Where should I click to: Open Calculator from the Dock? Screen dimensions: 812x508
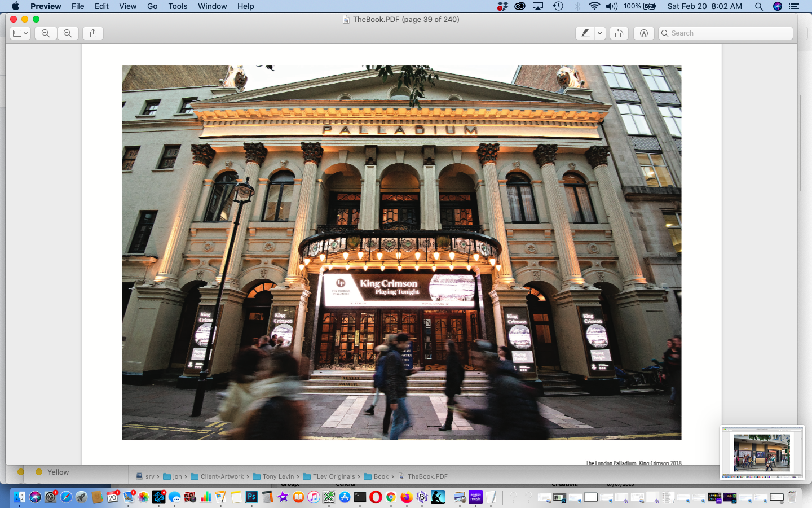point(267,497)
